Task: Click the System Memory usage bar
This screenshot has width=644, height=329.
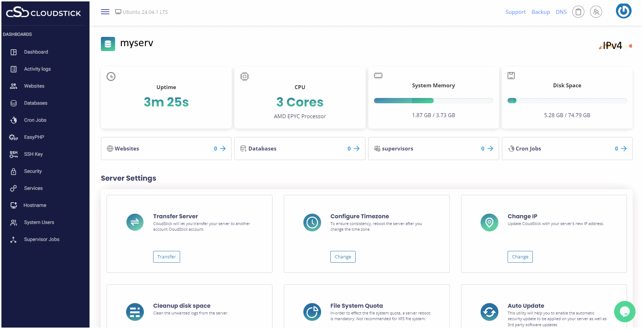Action: click(x=433, y=101)
